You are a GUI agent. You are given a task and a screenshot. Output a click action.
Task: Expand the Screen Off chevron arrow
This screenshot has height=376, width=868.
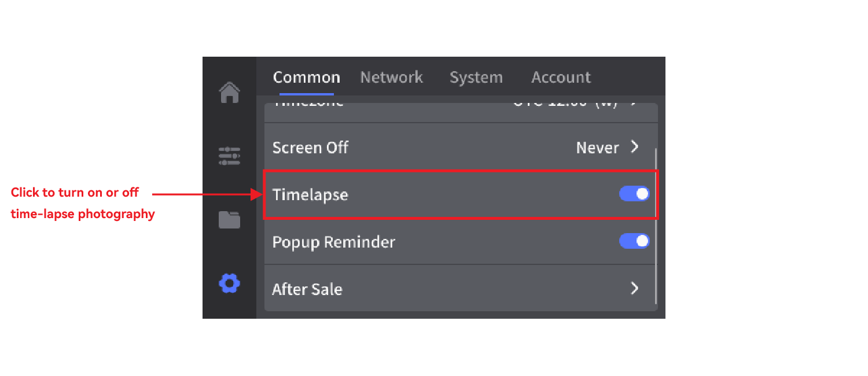[x=635, y=147]
